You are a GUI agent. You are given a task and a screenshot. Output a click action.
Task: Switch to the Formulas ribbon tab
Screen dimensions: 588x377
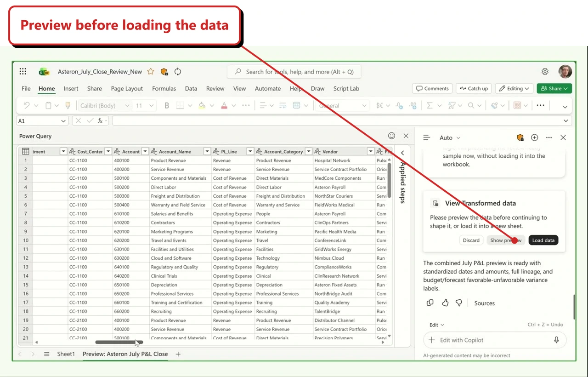164,88
